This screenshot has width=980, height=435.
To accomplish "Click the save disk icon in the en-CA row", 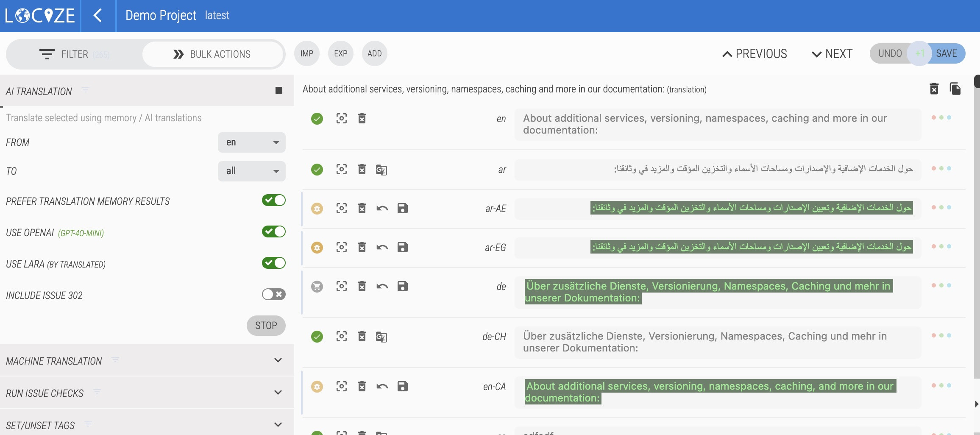I will 402,386.
